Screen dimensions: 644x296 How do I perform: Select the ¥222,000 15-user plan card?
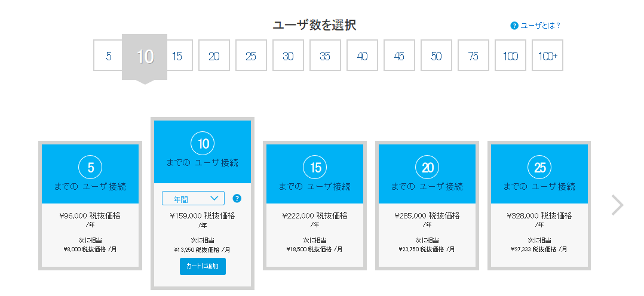pyautogui.click(x=315, y=206)
